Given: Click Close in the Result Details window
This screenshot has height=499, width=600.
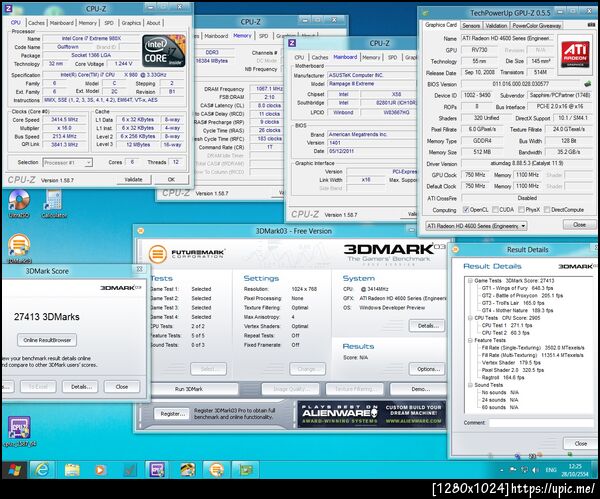Looking at the screenshot, I should click(580, 444).
